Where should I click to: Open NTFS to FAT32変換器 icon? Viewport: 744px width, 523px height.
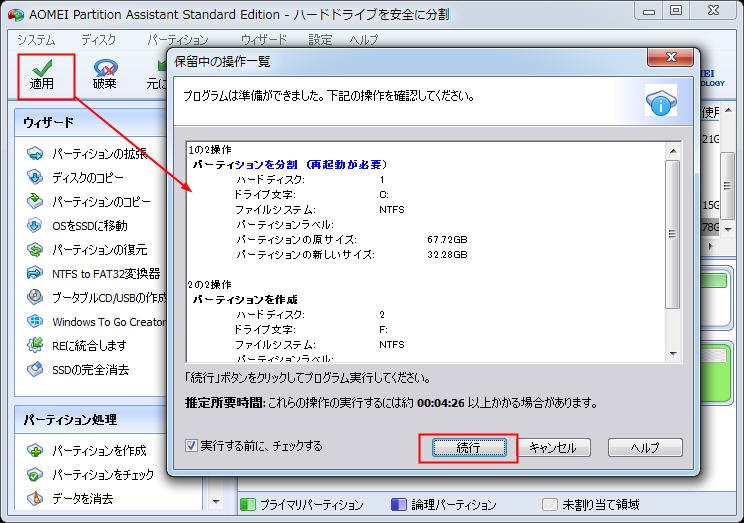point(35,273)
